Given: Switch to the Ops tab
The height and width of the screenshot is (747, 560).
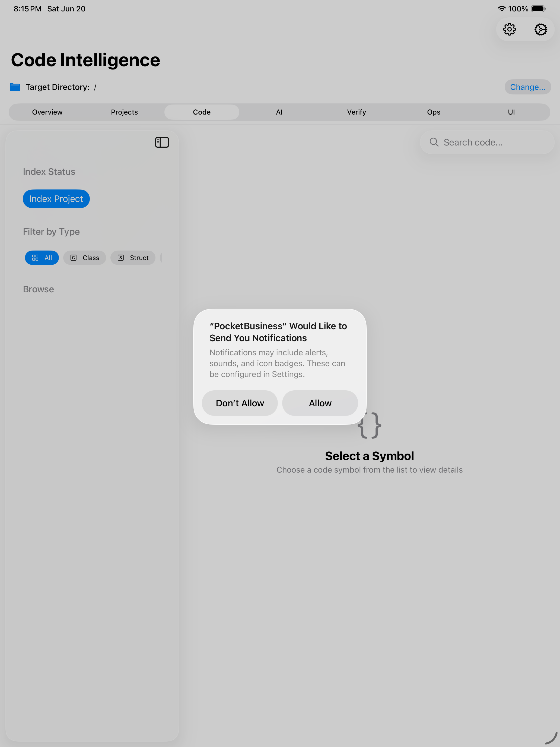Looking at the screenshot, I should (434, 112).
